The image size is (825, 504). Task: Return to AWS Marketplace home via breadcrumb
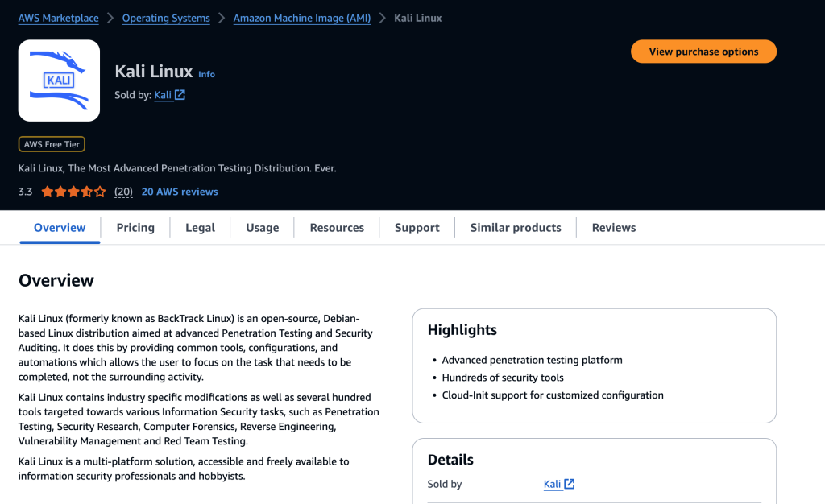click(58, 18)
